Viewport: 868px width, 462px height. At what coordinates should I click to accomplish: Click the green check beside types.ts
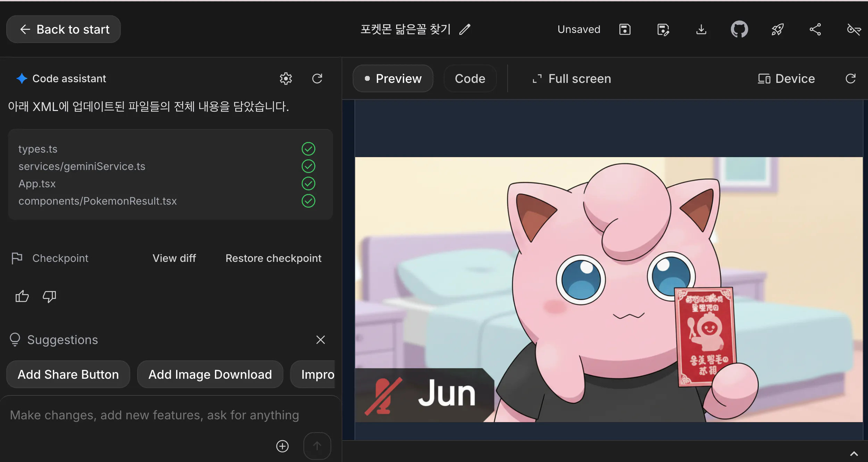pyautogui.click(x=308, y=149)
